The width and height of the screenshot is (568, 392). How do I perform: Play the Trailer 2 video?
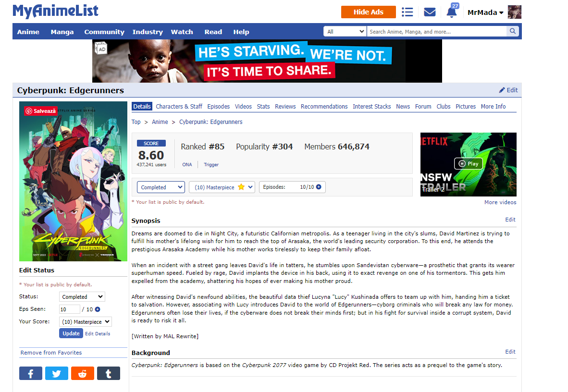(x=468, y=164)
